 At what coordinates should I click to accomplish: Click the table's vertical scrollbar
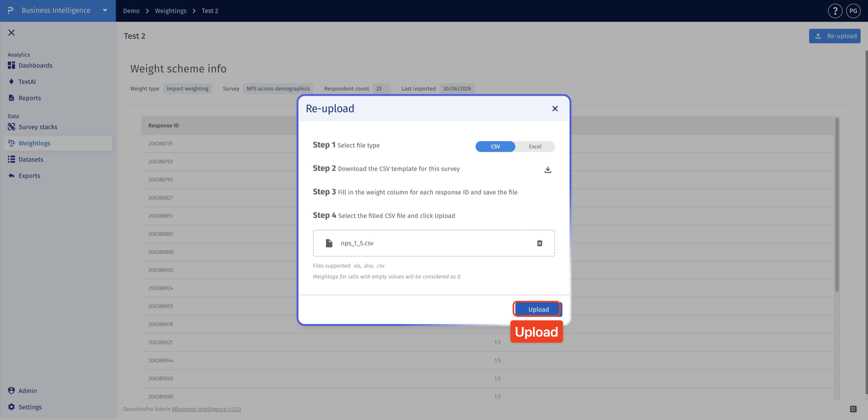(x=837, y=205)
